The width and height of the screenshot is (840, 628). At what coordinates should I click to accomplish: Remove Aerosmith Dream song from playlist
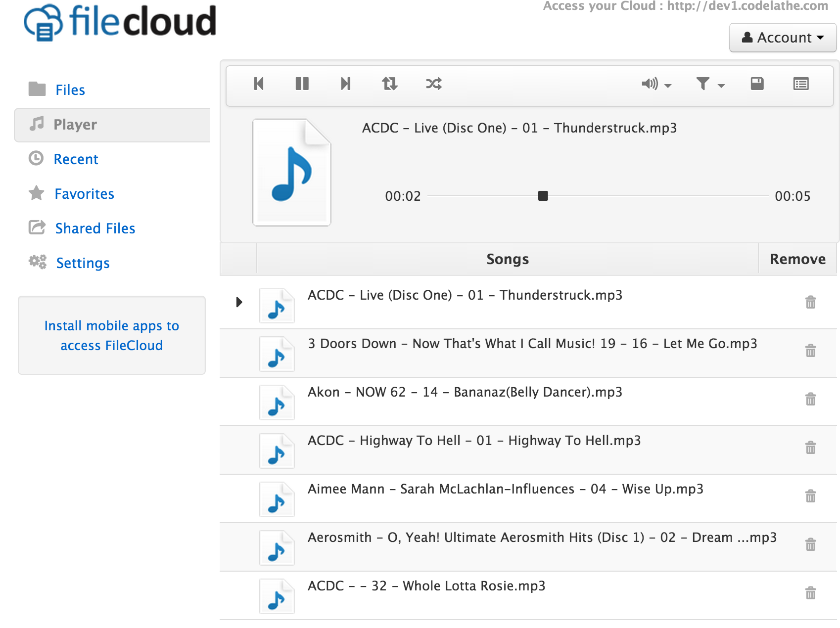810,544
